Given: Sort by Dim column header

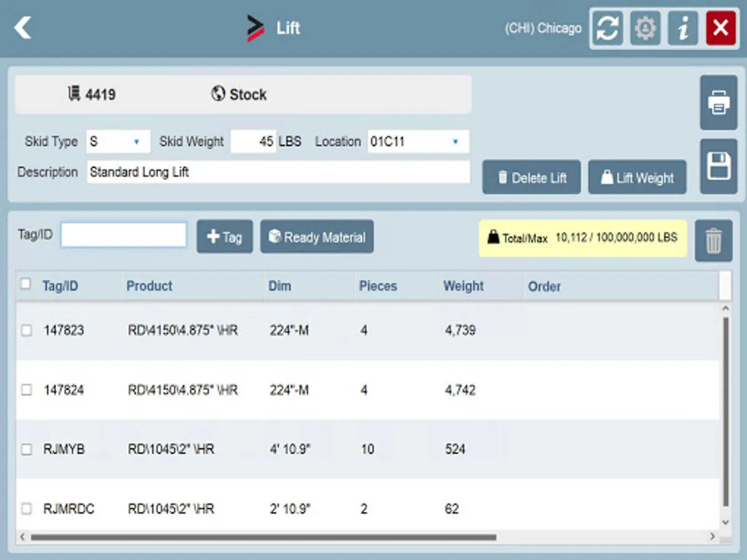Looking at the screenshot, I should (280, 286).
